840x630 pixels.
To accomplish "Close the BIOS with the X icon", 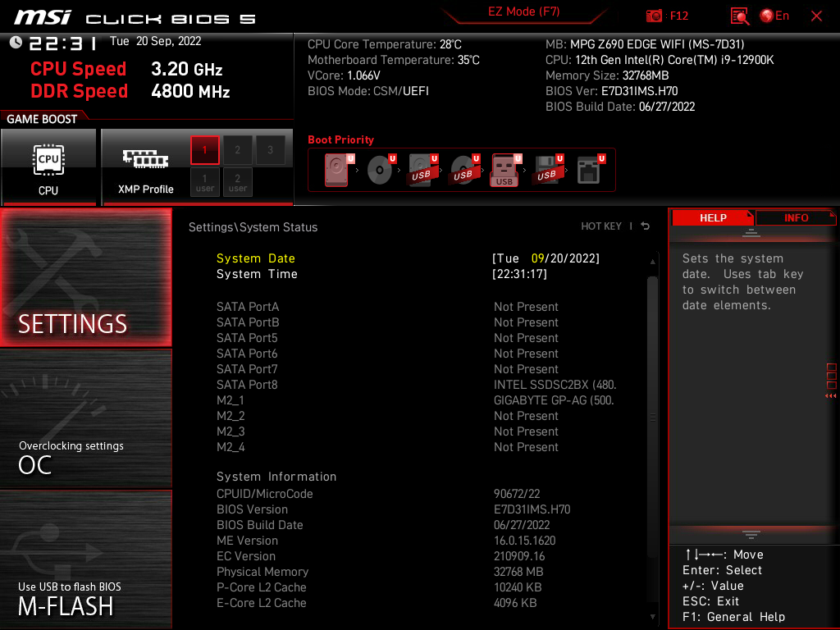I will (x=816, y=16).
